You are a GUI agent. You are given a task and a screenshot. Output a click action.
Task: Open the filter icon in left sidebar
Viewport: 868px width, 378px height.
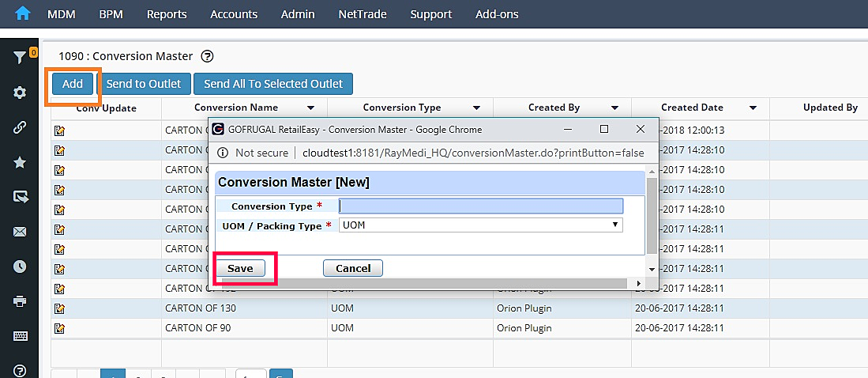pyautogui.click(x=20, y=58)
